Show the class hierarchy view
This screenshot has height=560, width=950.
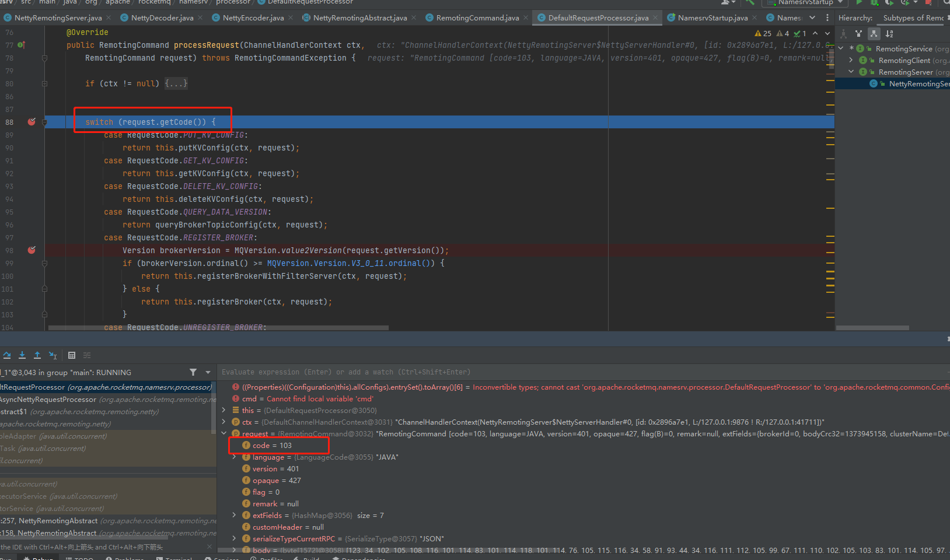tap(843, 34)
